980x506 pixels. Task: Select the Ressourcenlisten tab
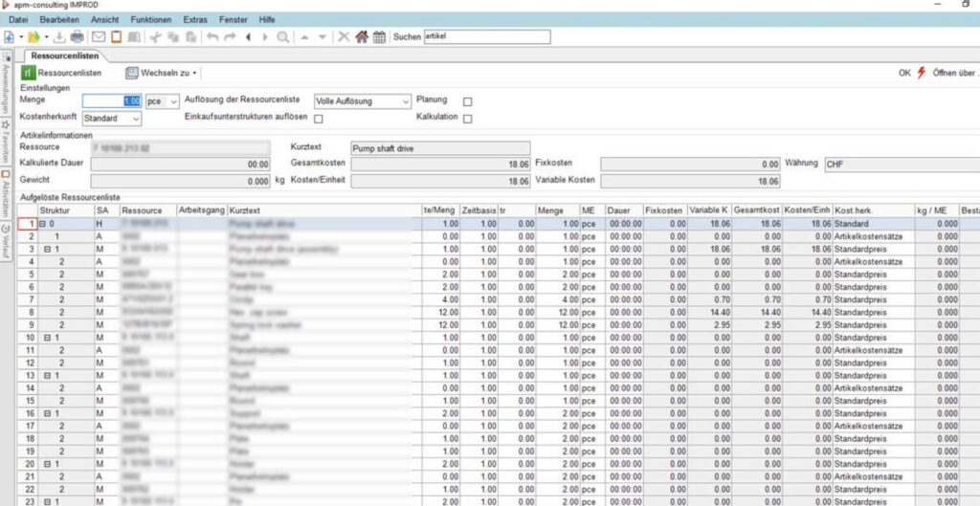65,56
